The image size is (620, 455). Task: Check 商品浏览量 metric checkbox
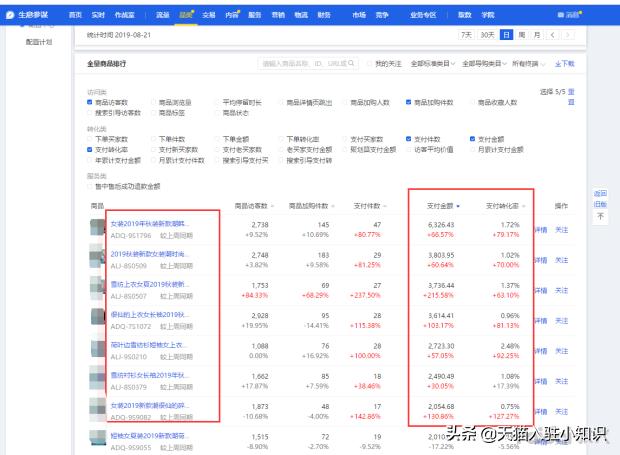tap(153, 102)
